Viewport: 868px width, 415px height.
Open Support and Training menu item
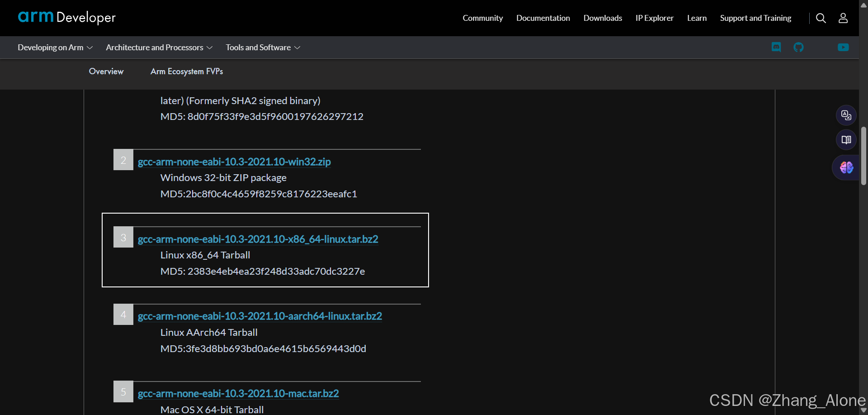(x=755, y=18)
